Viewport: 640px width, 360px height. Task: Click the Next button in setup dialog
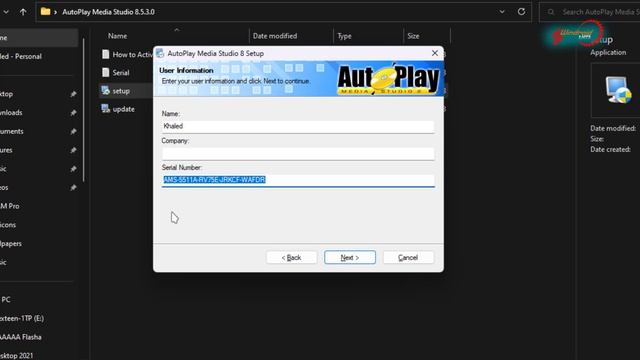tap(350, 258)
